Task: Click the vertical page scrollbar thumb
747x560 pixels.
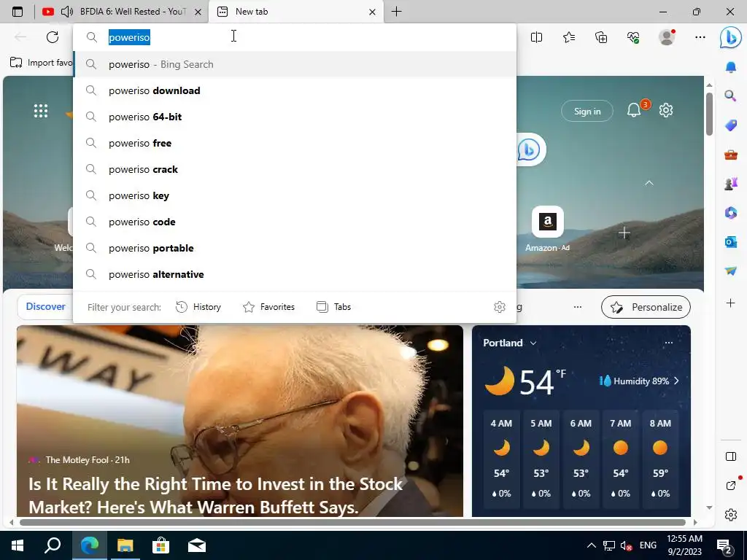Action: [709, 114]
